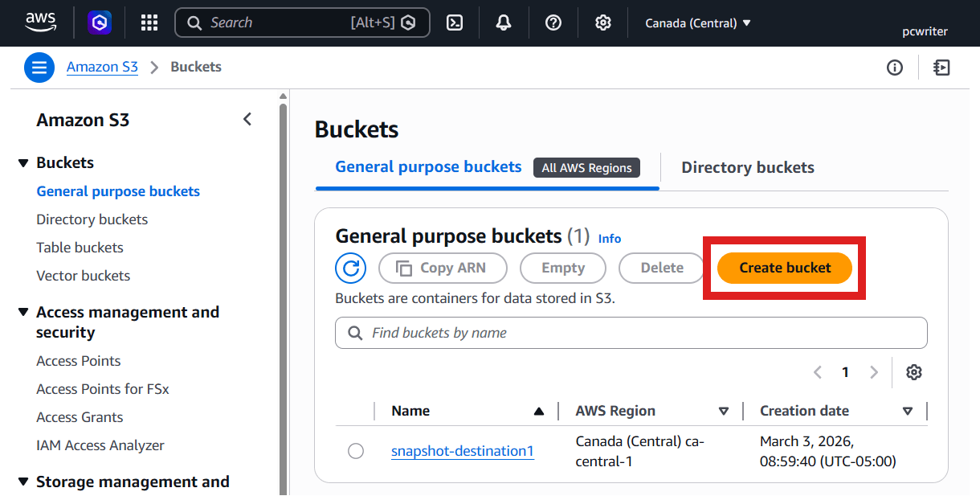Collapse the Amazon S3 side navigation
Image resolution: width=980 pixels, height=496 pixels.
pyautogui.click(x=247, y=120)
